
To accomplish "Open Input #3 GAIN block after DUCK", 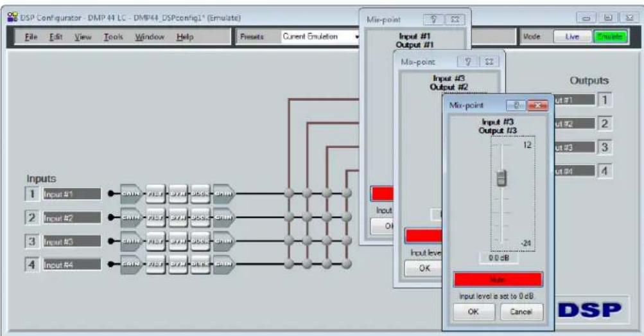I will coord(224,241).
